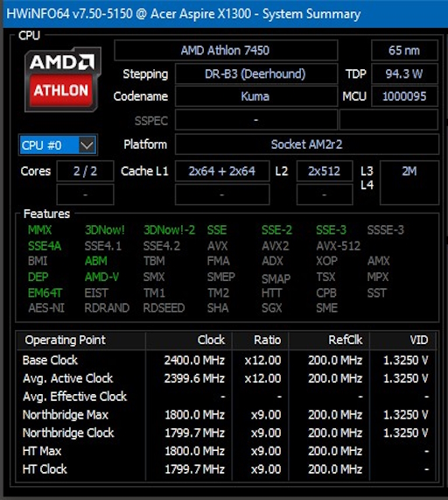This screenshot has height=500, width=448.
Task: Click the SSE-2 feature label
Action: click(276, 230)
